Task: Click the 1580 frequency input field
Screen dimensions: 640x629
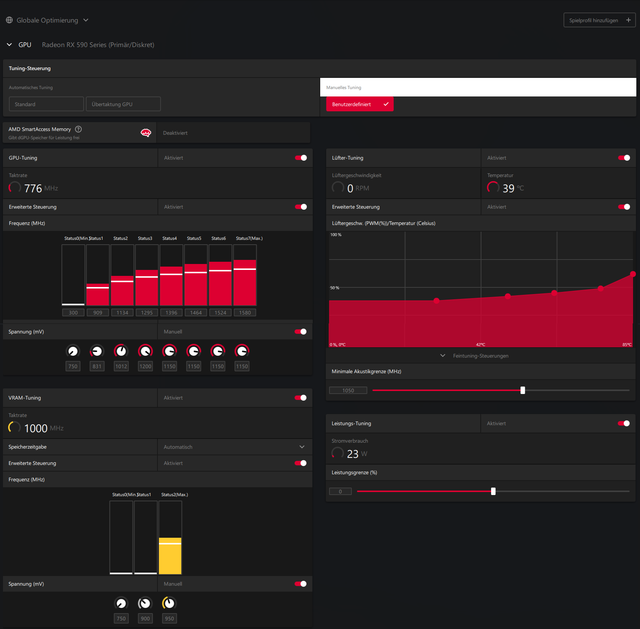Action: click(x=245, y=313)
